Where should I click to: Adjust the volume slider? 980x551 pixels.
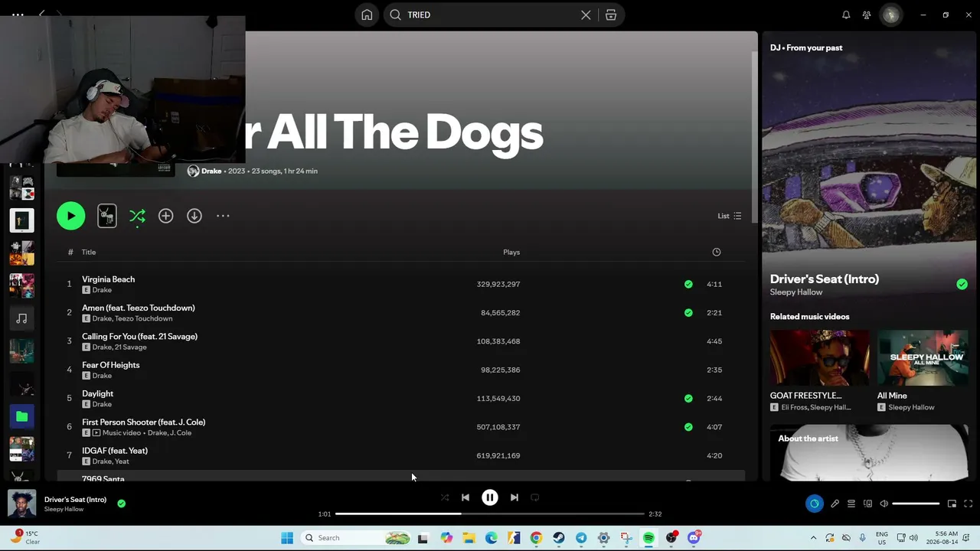[916, 504]
